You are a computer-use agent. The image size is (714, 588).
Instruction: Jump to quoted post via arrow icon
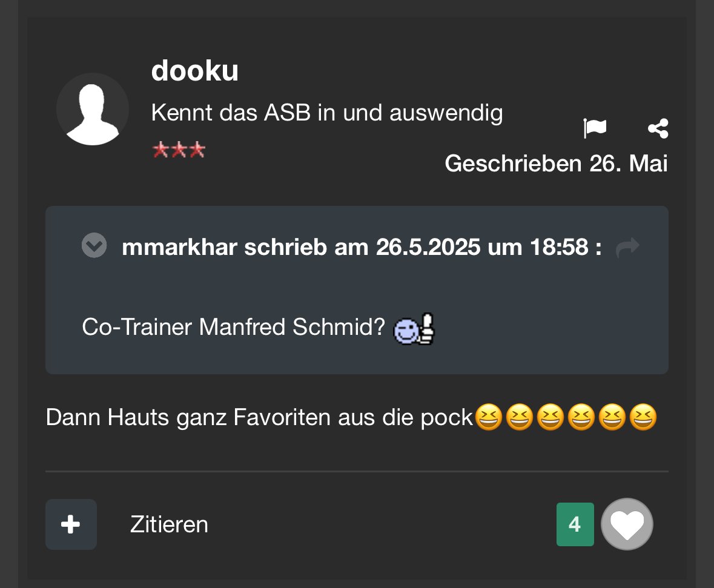click(627, 247)
